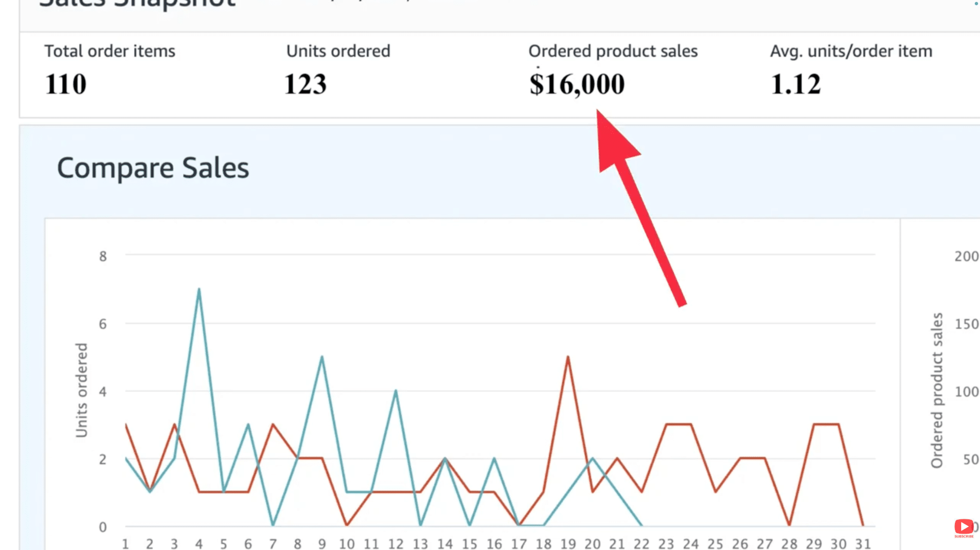Click the Units ordered axis label
The height and width of the screenshot is (550, 980).
tap(81, 391)
